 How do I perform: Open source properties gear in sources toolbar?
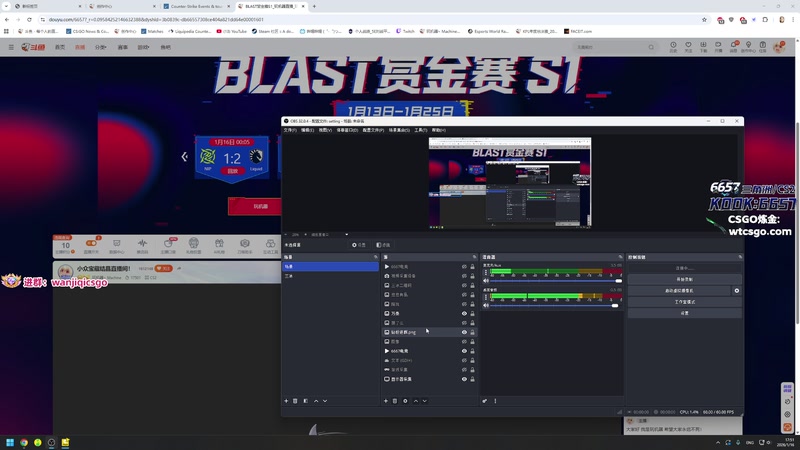click(x=405, y=401)
